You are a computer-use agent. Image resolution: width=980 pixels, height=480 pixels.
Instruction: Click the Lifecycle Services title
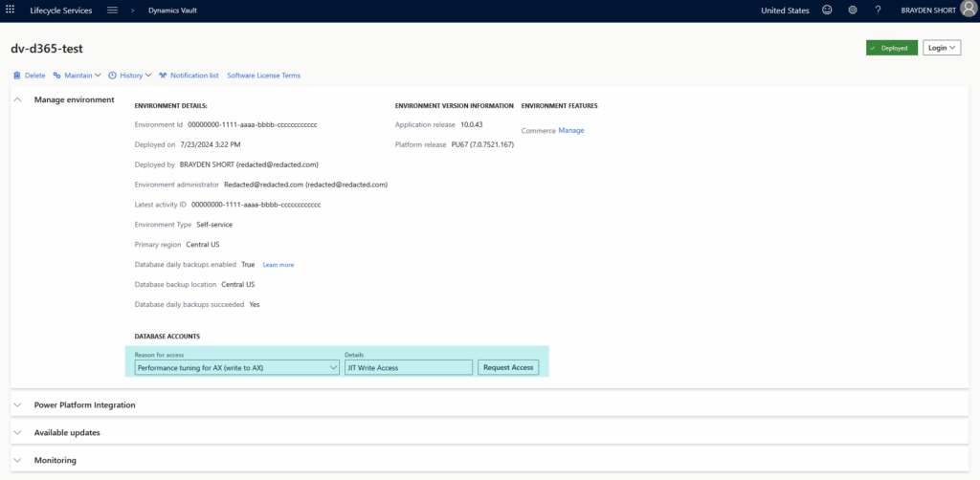61,10
